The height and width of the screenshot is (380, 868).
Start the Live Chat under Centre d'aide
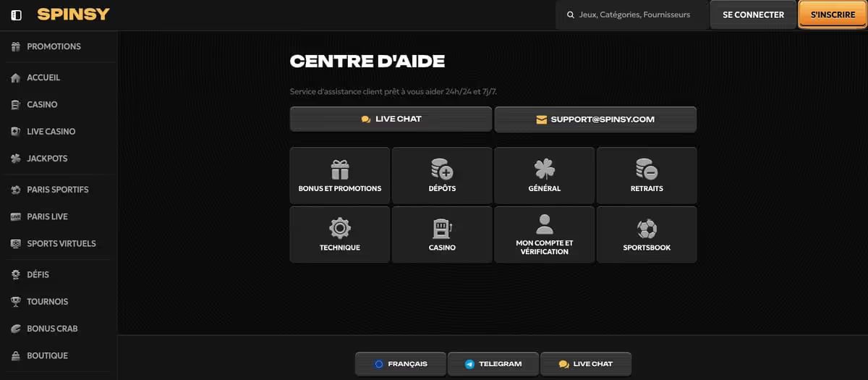coord(391,119)
